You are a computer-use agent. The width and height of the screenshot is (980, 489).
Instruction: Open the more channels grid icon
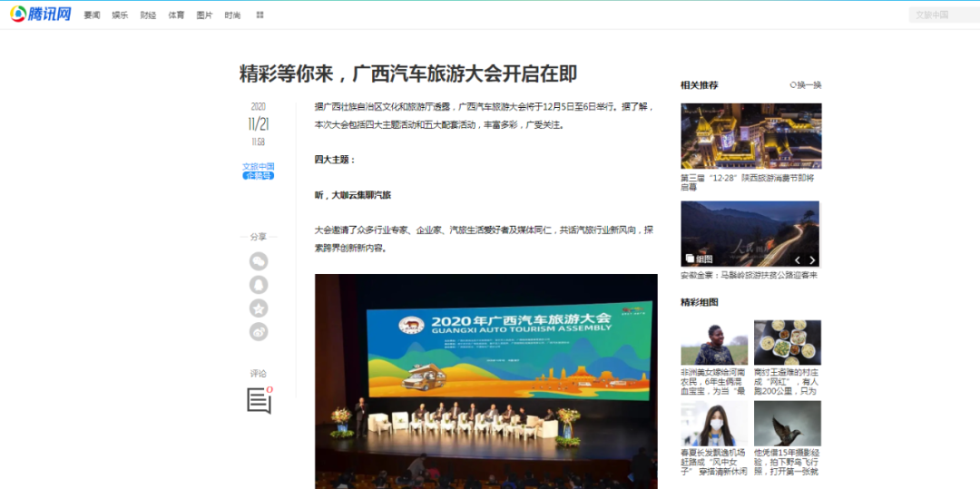[x=260, y=15]
